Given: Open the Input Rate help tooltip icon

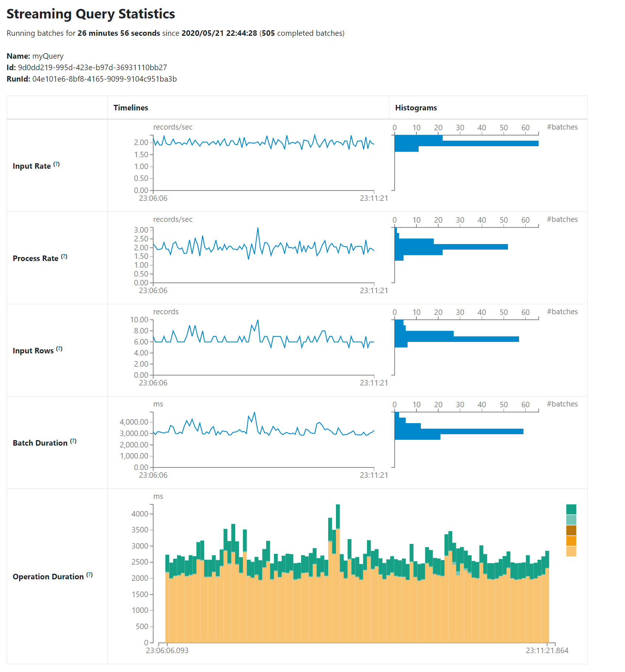Looking at the screenshot, I should (x=57, y=164).
